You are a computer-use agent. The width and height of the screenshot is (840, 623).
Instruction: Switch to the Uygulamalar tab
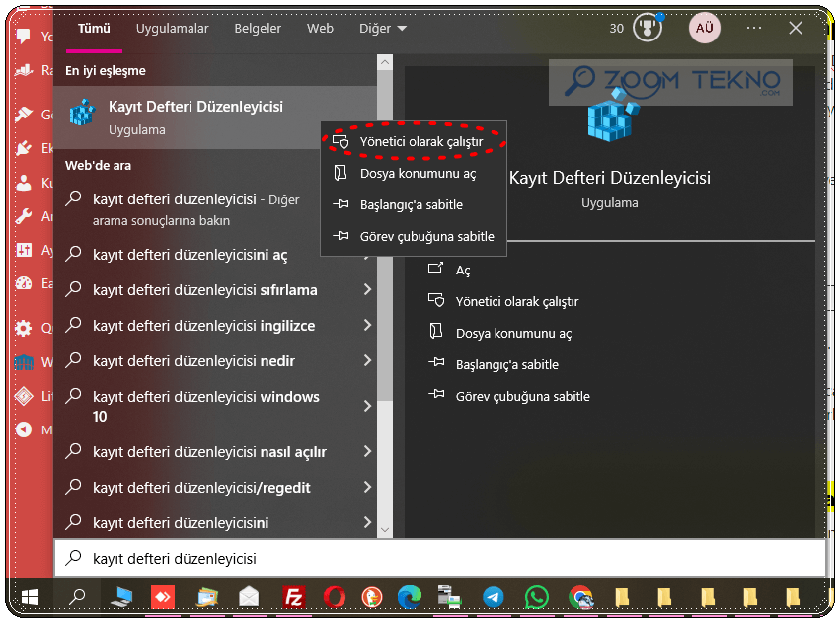point(172,28)
